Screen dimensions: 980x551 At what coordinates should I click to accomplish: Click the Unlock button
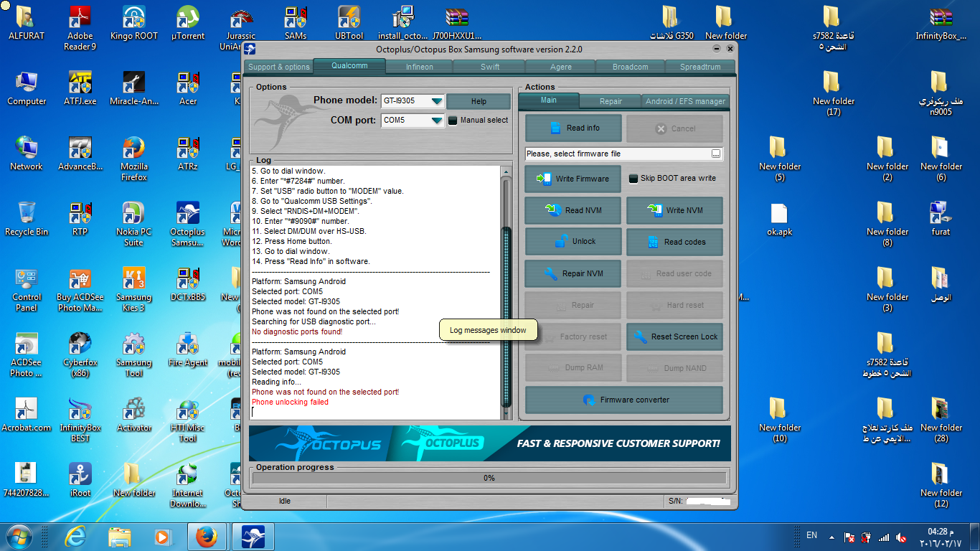click(573, 242)
